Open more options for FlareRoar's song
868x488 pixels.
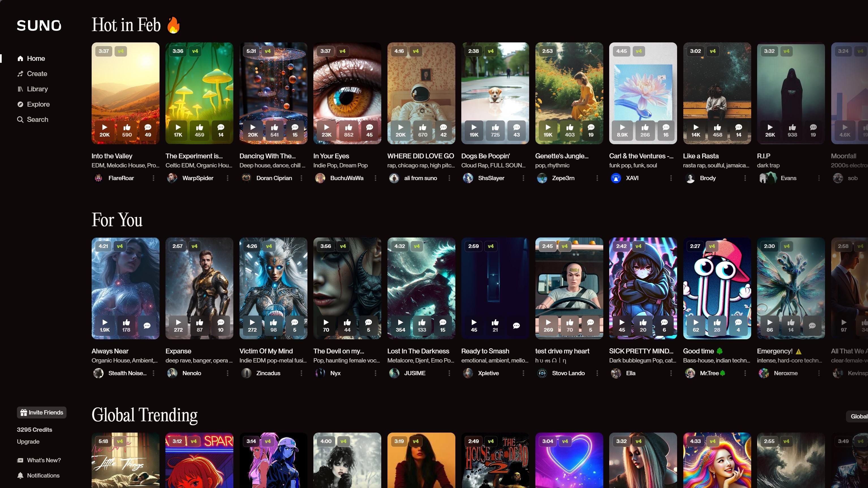[154, 178]
